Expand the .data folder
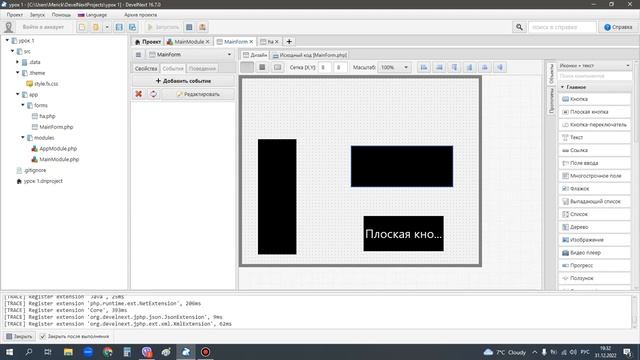 [18, 62]
